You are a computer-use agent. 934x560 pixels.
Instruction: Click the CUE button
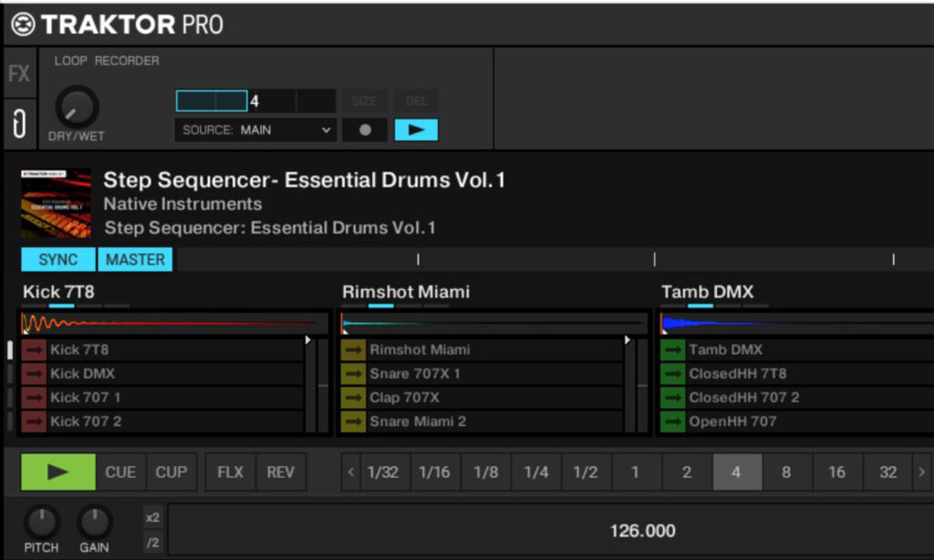120,472
